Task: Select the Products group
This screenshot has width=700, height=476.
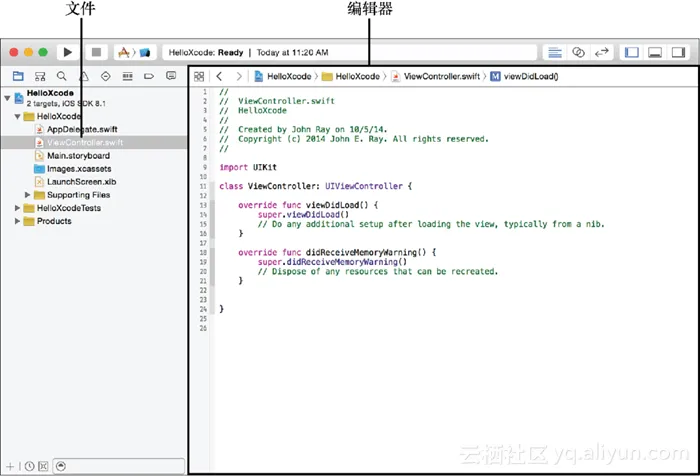Action: (47, 221)
